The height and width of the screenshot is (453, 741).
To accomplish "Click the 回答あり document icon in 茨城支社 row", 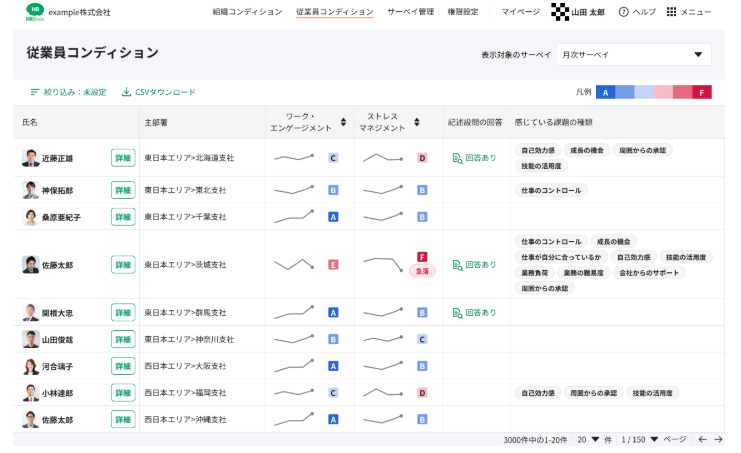I will (x=457, y=265).
